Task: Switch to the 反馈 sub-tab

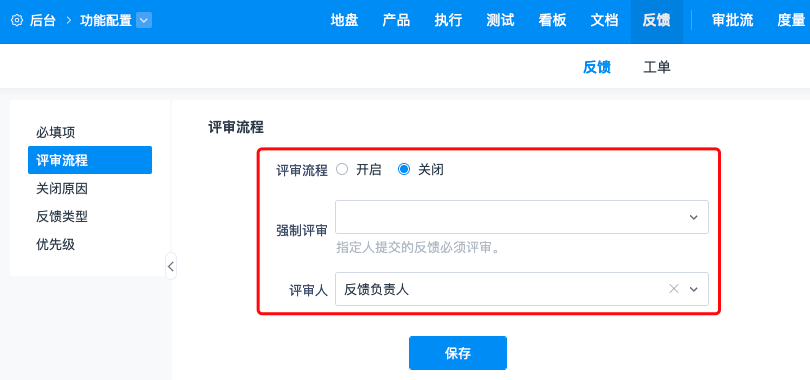Action: point(597,67)
